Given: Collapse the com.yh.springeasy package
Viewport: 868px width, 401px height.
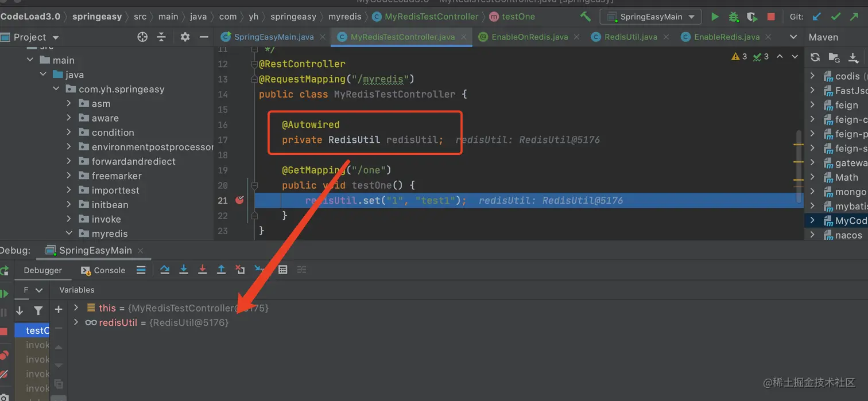Looking at the screenshot, I should pyautogui.click(x=56, y=89).
